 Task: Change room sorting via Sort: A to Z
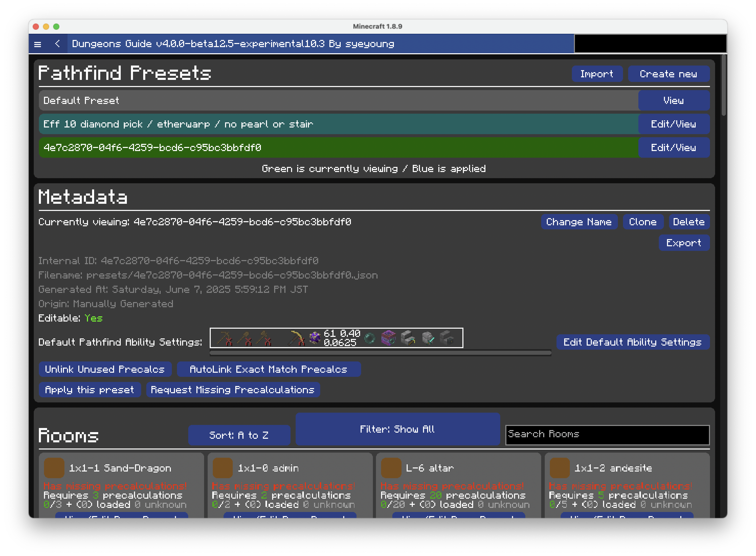239,435
